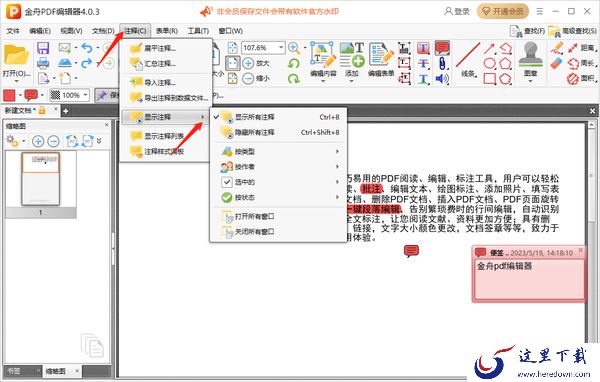The height and width of the screenshot is (382, 600).
Task: Click the sticky note icon on page
Action: (x=411, y=251)
